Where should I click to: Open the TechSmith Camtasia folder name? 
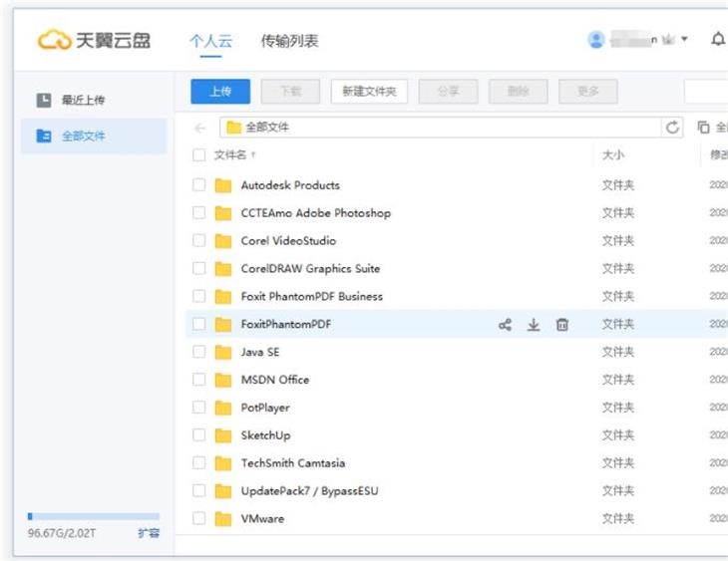tap(293, 463)
